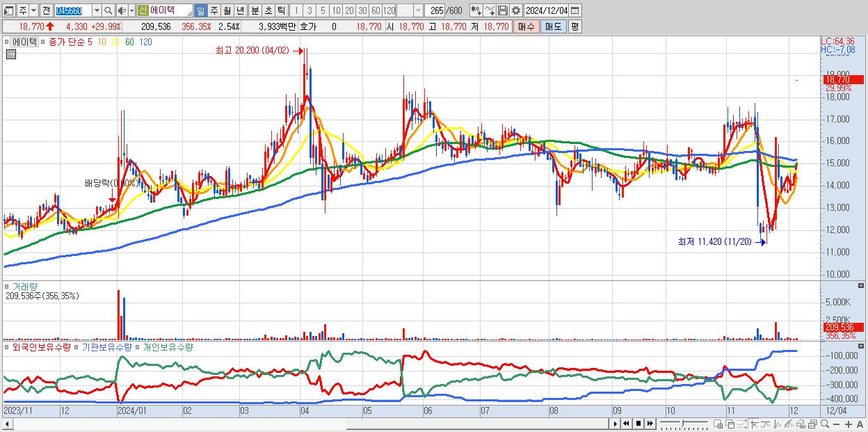
Task: Click the speaker sound icon in toolbar
Action: [x=121, y=10]
